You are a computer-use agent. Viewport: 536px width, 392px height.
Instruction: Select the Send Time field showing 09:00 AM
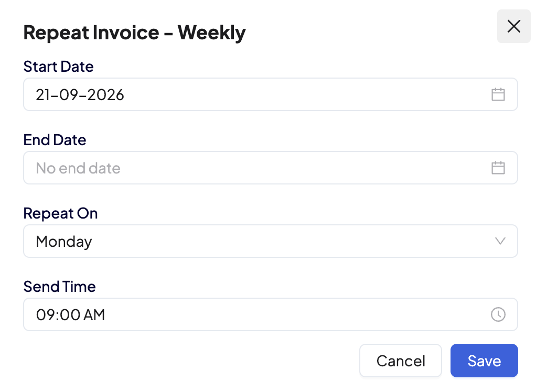271,314
